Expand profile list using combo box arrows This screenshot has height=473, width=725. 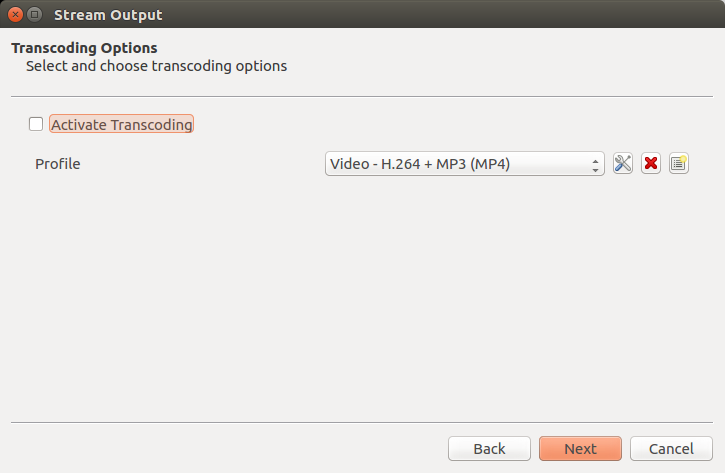(595, 164)
